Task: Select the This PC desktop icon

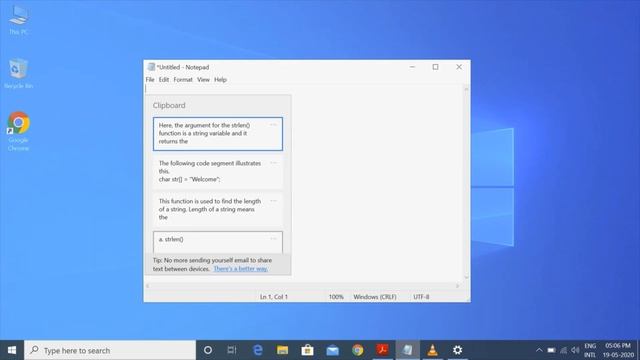Action: pyautogui.click(x=18, y=20)
